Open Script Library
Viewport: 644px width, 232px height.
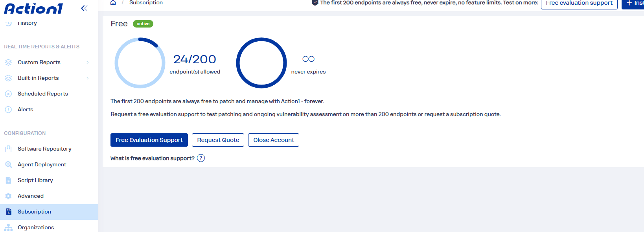[49, 180]
